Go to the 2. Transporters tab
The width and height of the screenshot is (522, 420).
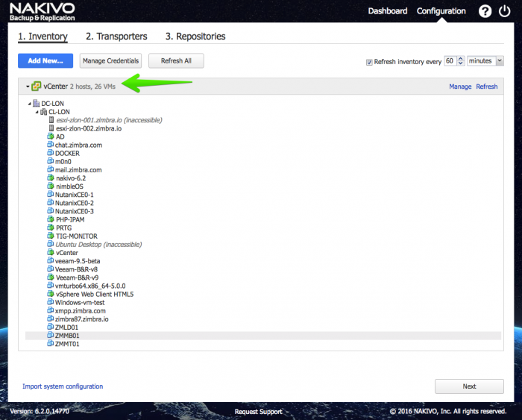click(x=116, y=37)
